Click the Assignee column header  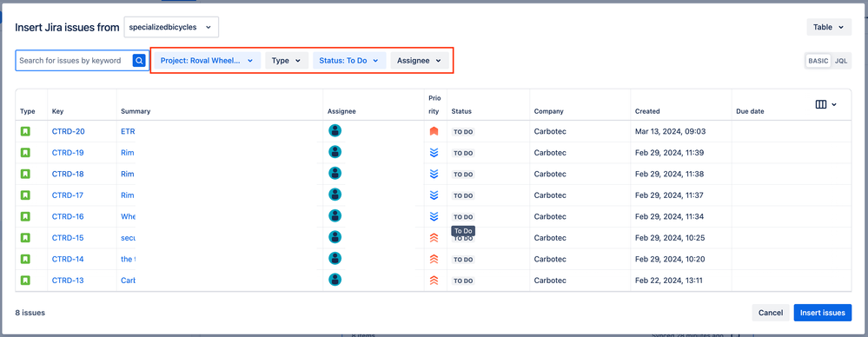pyautogui.click(x=341, y=111)
